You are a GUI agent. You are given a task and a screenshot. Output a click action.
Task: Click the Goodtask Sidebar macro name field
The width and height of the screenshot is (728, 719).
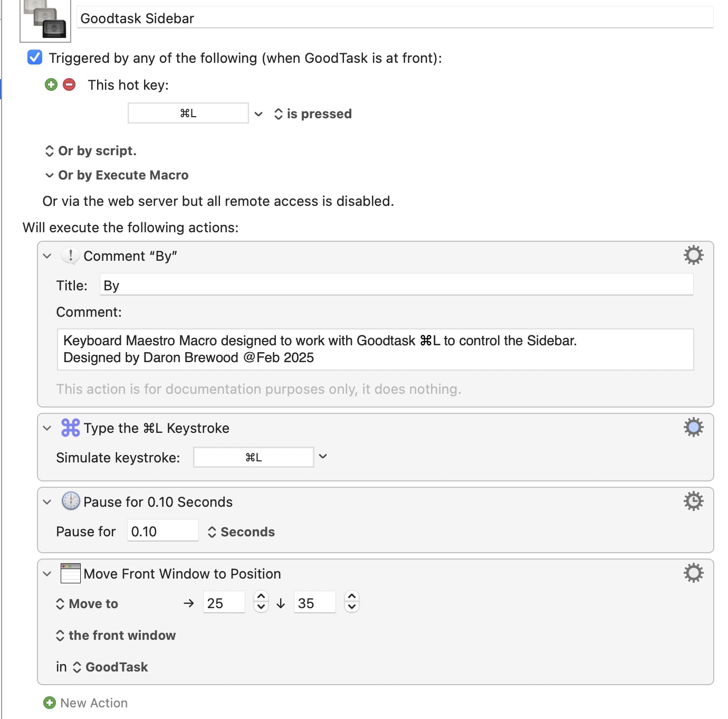pos(395,18)
